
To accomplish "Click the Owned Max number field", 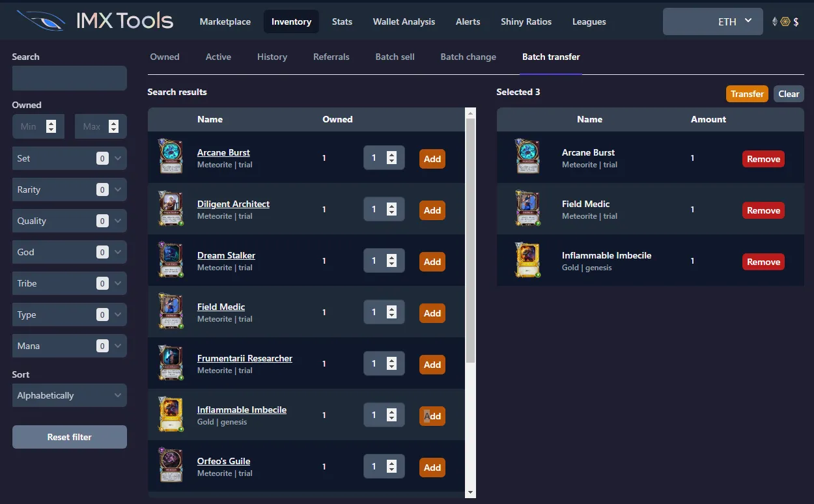I will coord(101,126).
